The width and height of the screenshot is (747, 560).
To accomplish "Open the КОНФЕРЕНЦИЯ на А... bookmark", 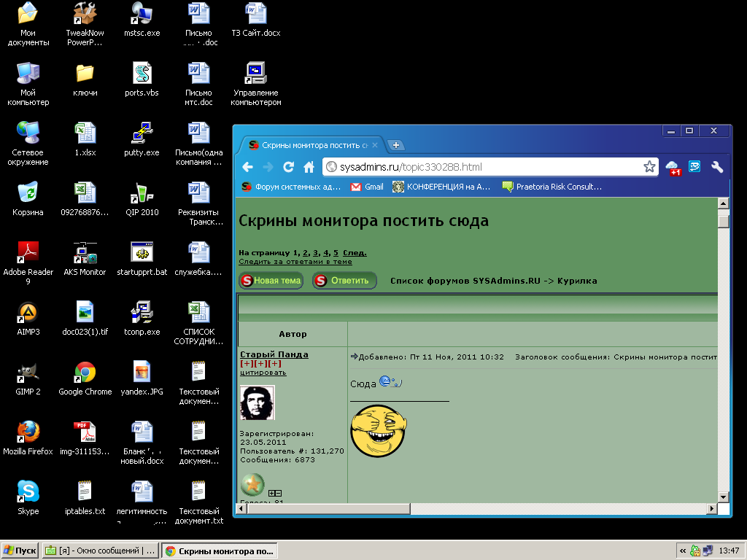I will coord(441,187).
